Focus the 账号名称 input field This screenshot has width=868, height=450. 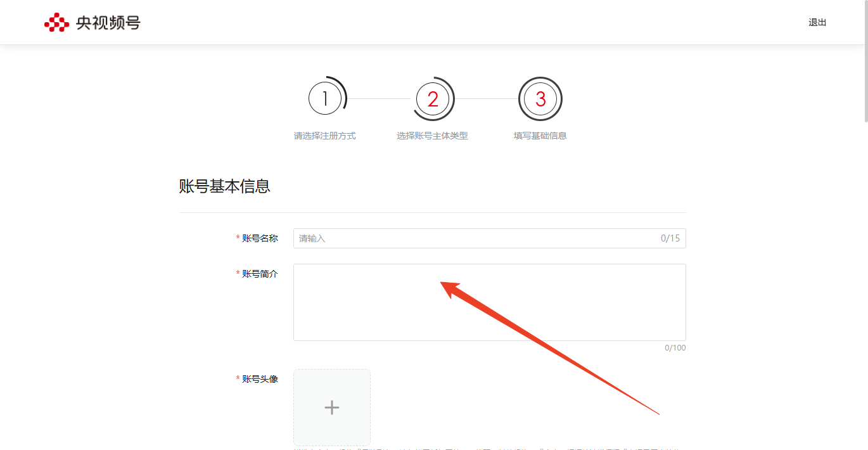489,238
